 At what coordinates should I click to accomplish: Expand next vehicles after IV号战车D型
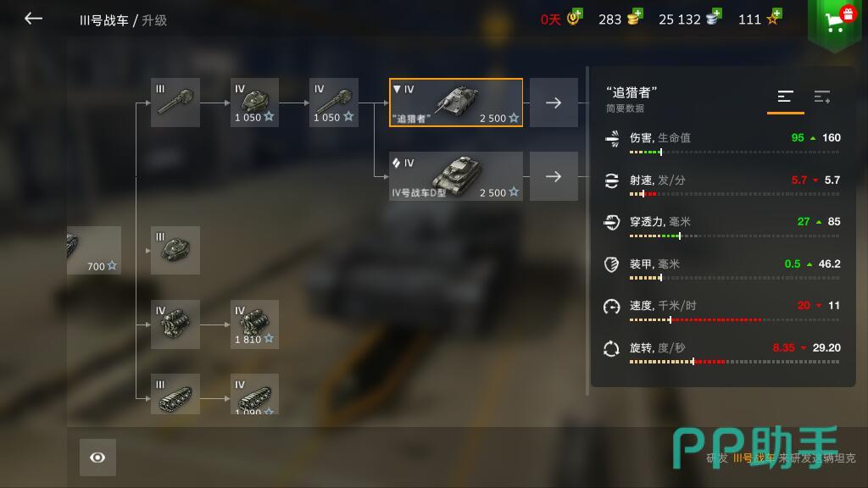pos(554,176)
